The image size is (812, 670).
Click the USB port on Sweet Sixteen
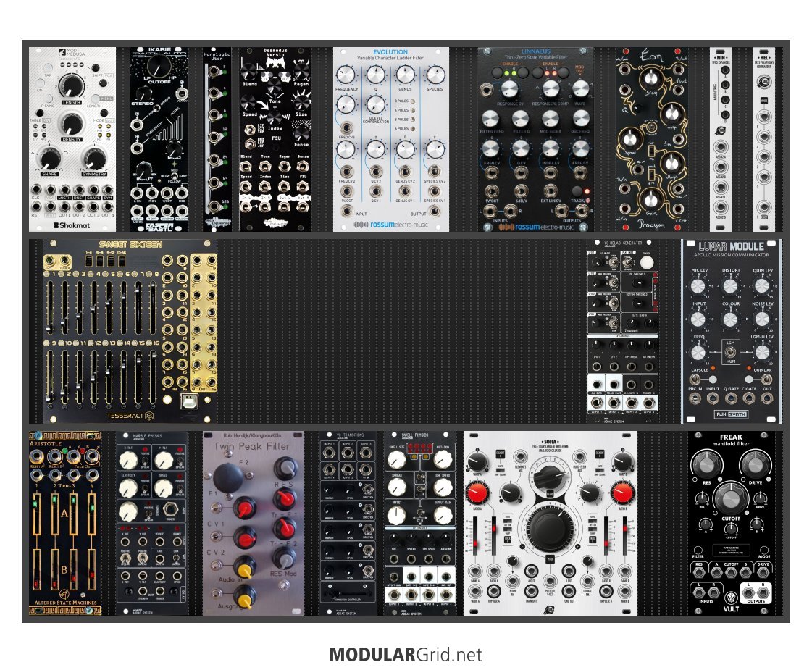pos(188,401)
